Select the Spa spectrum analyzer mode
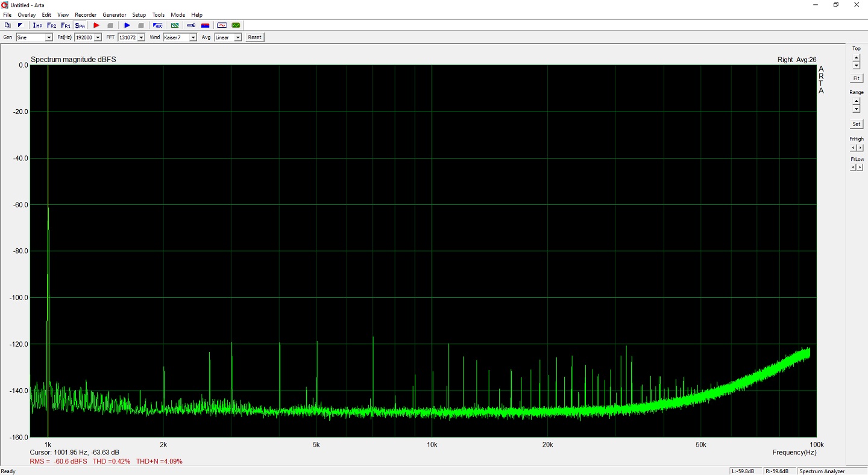Screen dimensions: 868x475 (x=80, y=25)
